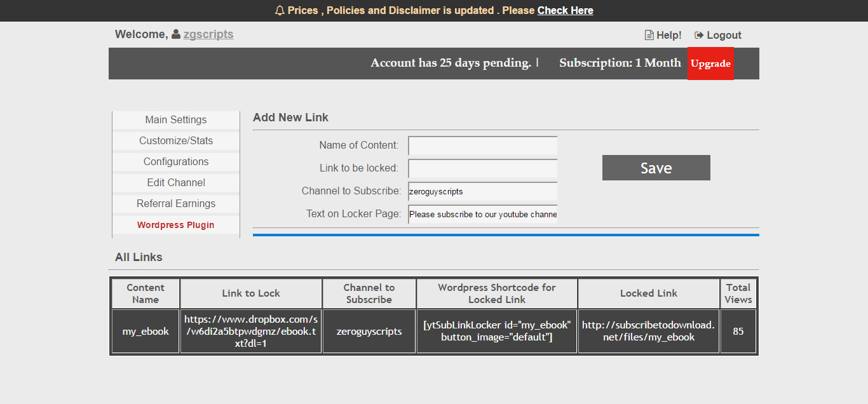This screenshot has height=404, width=868.
Task: Focus the Name of Content field
Action: click(483, 145)
